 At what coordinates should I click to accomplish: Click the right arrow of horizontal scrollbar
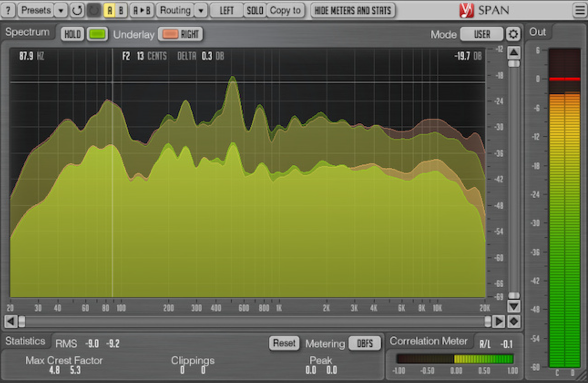pos(499,322)
